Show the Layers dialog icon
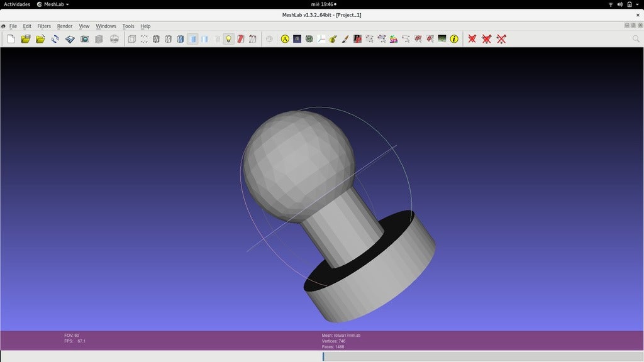644x362 pixels. point(99,39)
